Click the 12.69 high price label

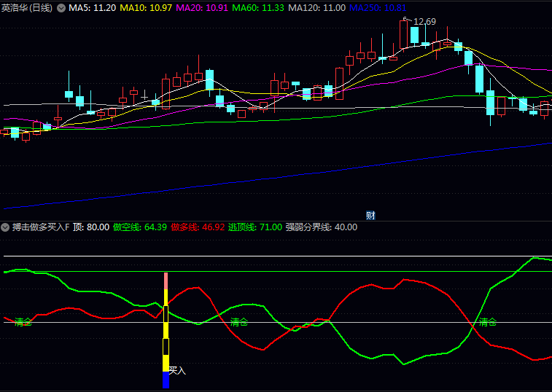pos(424,22)
